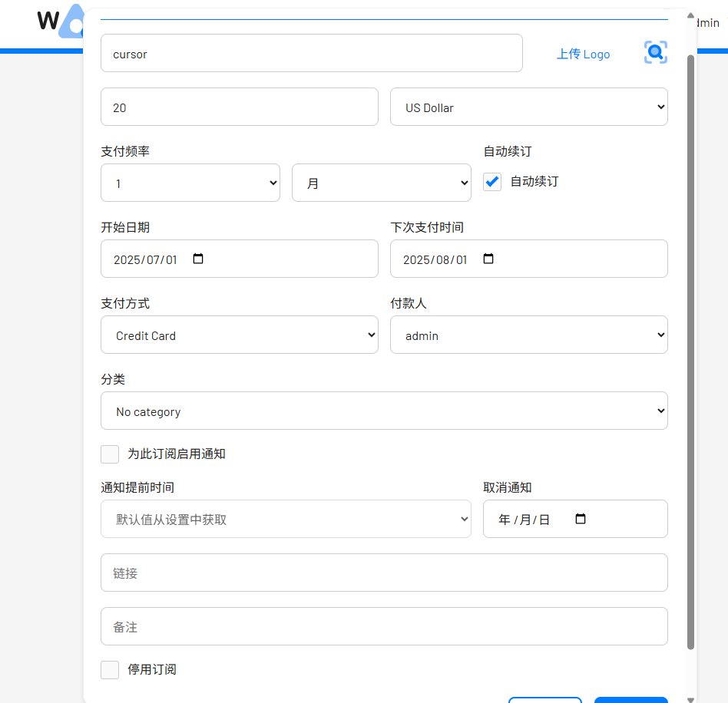Open the 默认值从设置中获取 notification dropdown
The image size is (728, 703).
click(286, 519)
